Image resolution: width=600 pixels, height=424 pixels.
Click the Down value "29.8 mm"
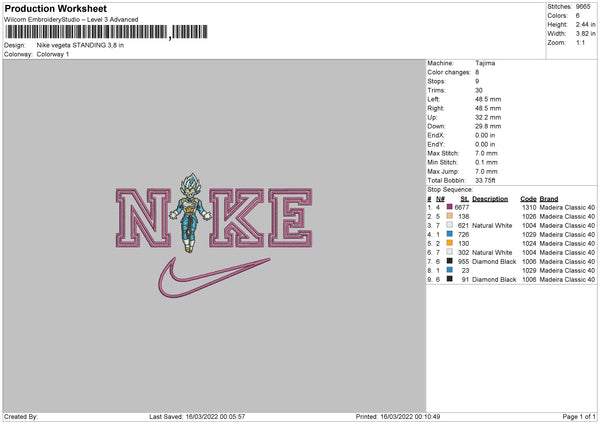click(x=488, y=126)
